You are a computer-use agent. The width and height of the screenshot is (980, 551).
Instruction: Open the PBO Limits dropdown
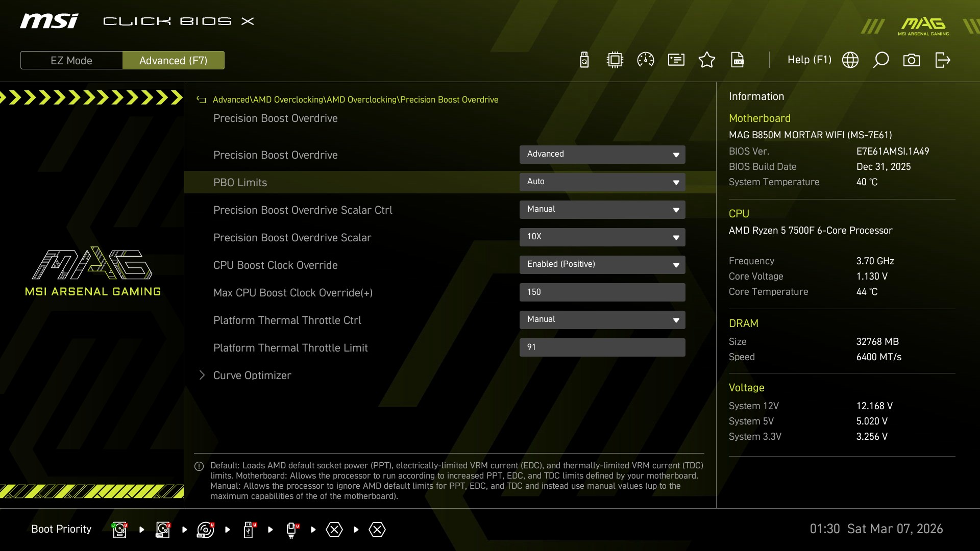point(602,182)
